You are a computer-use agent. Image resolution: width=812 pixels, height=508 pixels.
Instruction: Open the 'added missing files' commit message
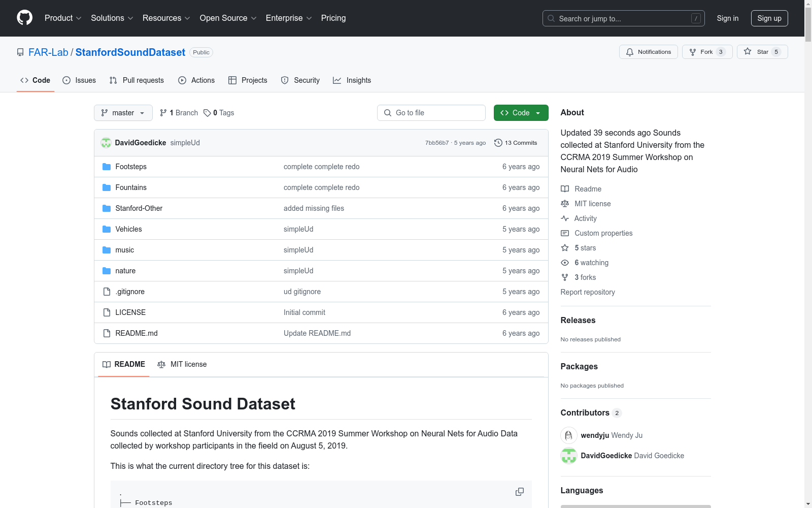point(314,208)
